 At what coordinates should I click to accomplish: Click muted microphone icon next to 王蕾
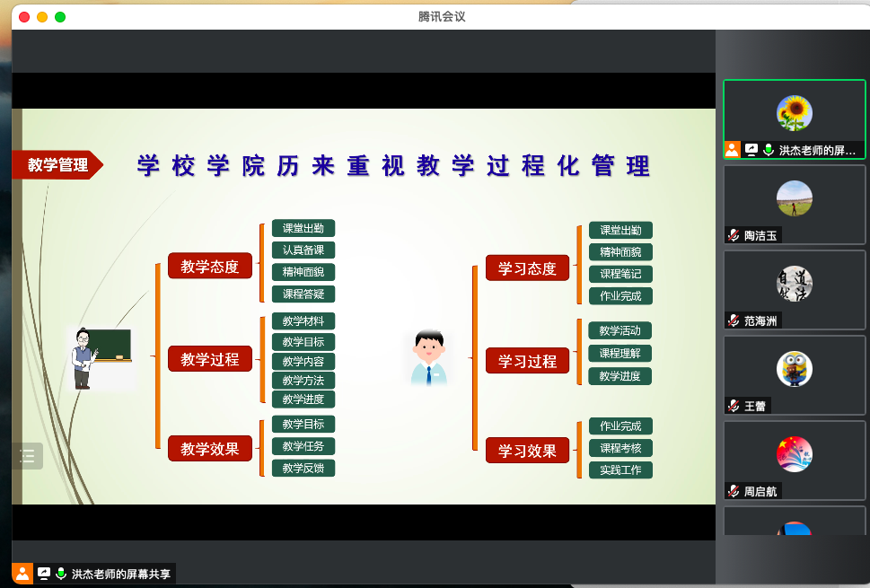734,406
